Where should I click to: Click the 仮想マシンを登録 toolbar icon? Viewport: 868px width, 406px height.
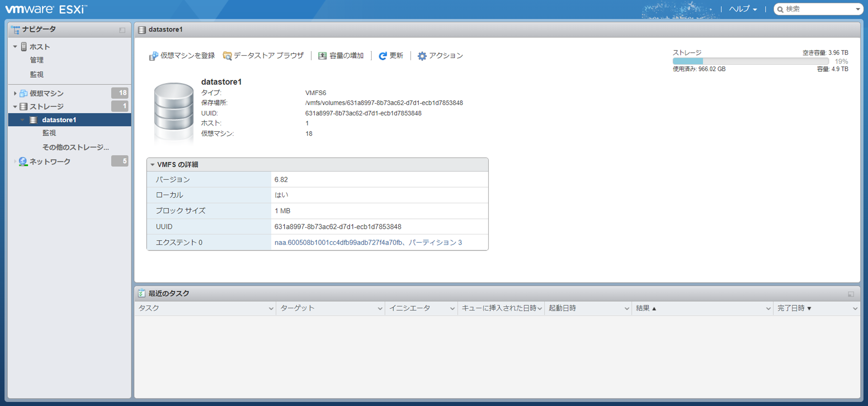coord(153,56)
